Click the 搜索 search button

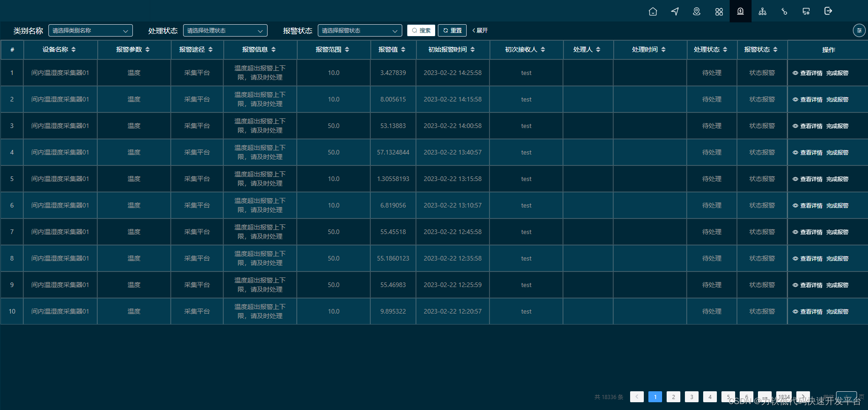(x=421, y=31)
